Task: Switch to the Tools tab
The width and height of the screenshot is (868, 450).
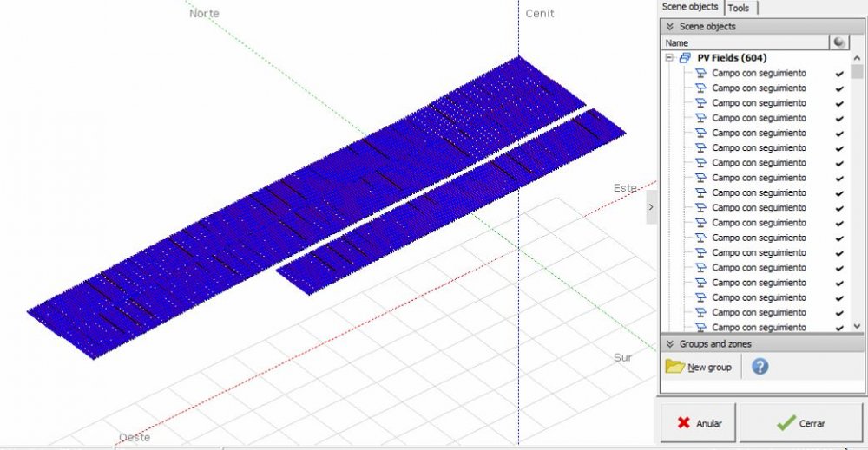Action: point(739,8)
